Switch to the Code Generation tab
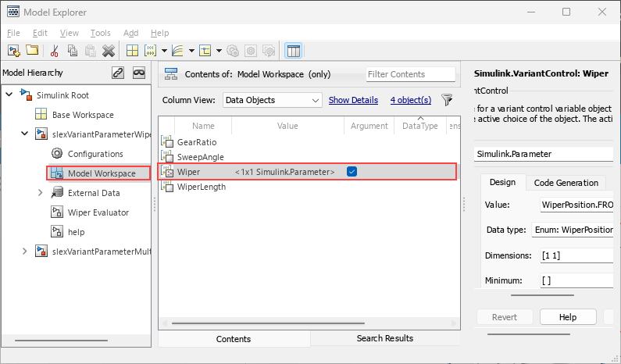The width and height of the screenshot is (621, 364). (x=566, y=183)
